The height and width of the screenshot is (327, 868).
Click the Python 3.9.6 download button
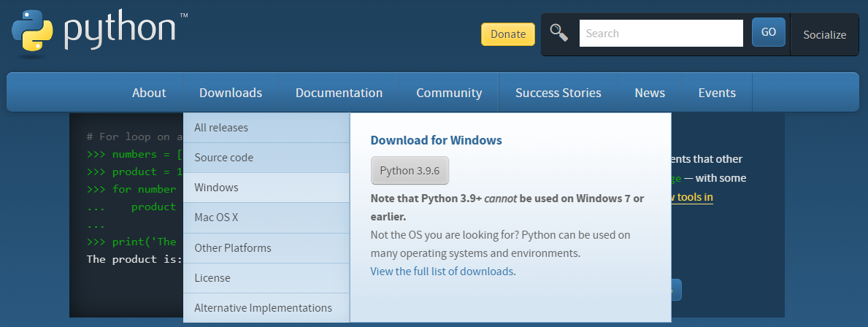tap(410, 170)
